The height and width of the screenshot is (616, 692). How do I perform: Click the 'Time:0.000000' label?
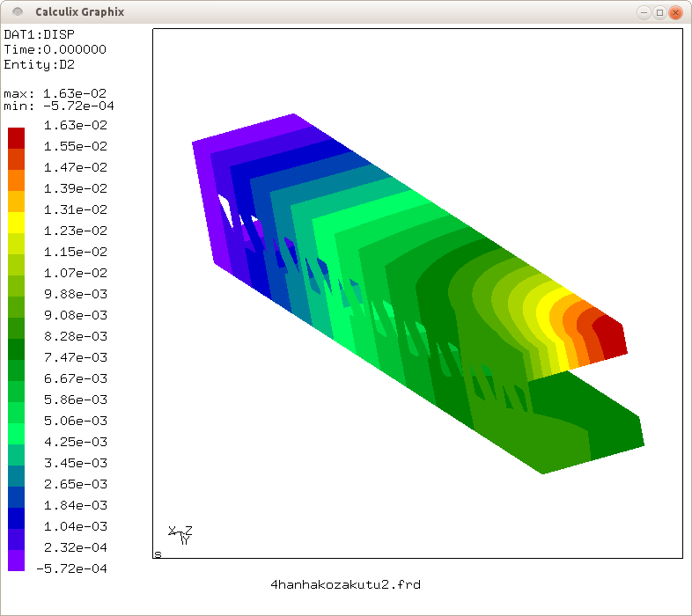pyautogui.click(x=55, y=49)
